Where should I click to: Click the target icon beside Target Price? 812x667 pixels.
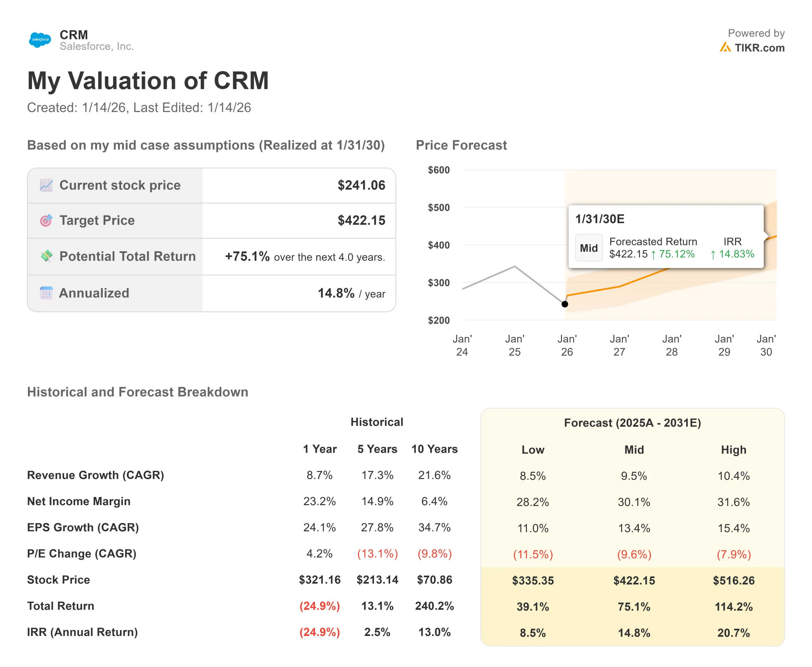click(46, 220)
